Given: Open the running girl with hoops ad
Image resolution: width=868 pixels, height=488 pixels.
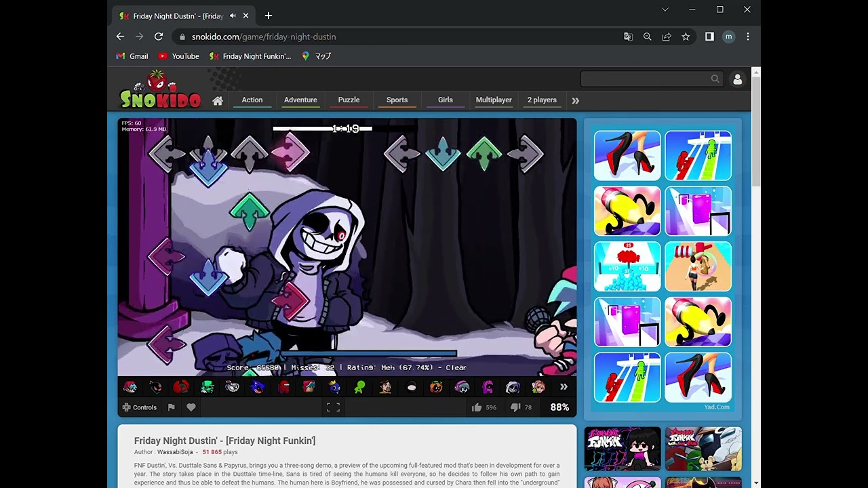Looking at the screenshot, I should click(x=698, y=266).
